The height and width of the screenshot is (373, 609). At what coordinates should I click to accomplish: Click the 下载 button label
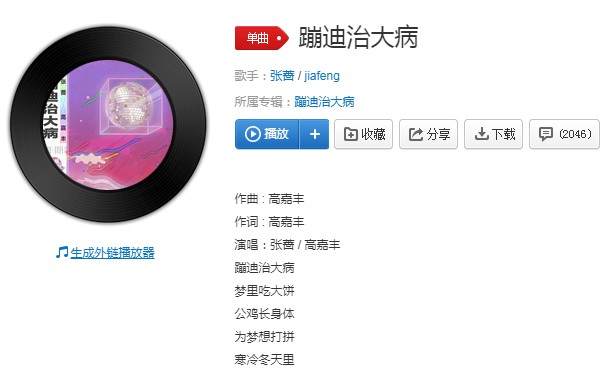point(504,134)
